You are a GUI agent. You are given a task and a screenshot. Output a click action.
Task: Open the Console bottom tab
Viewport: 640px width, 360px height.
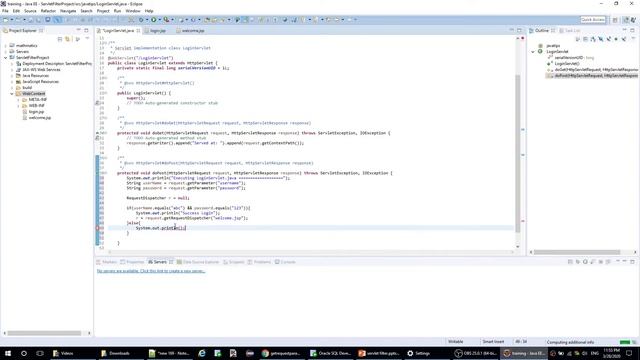285,262
